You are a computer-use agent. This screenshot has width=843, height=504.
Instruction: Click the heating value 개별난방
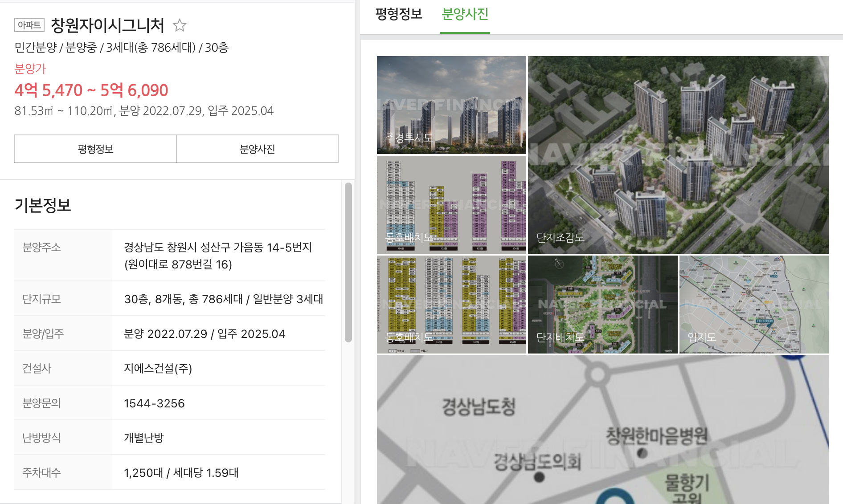coord(144,438)
